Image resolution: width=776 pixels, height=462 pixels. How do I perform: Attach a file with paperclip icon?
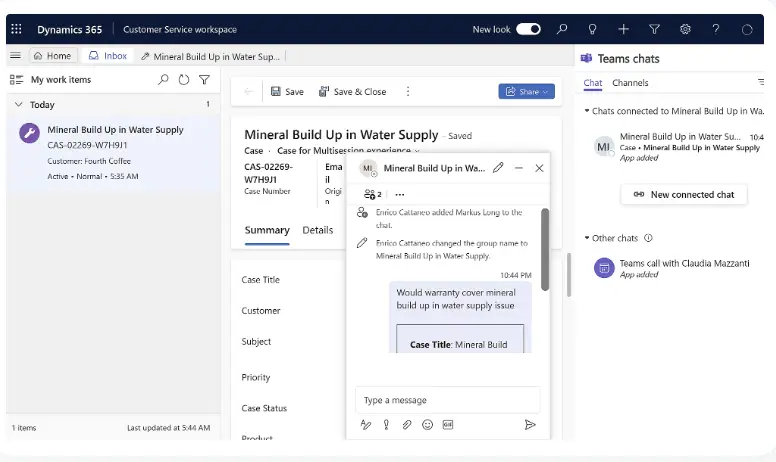[x=406, y=424]
